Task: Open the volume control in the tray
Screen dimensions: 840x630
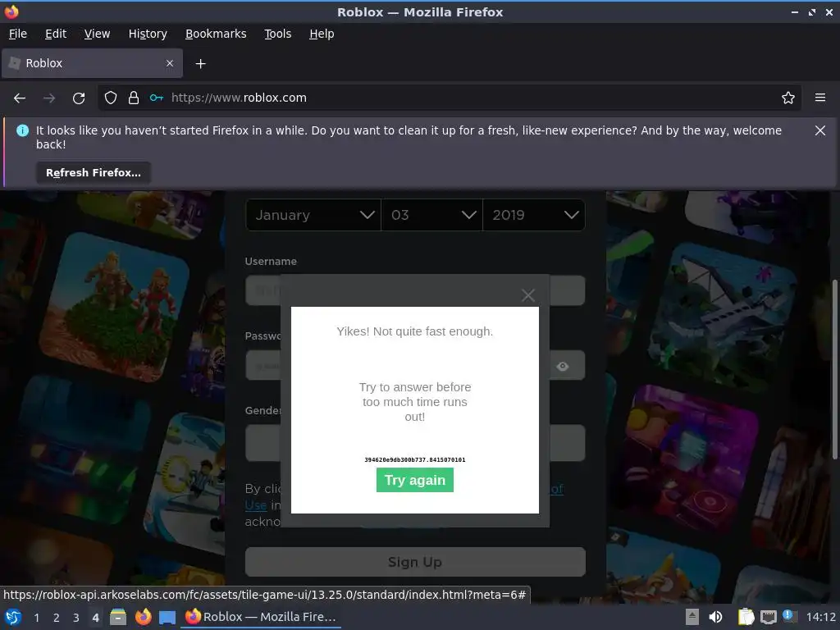Action: pyautogui.click(x=715, y=617)
